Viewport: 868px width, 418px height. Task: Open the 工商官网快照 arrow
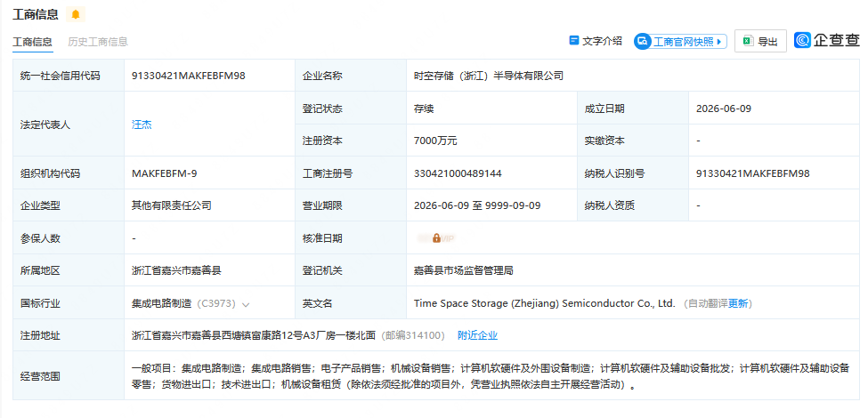click(718, 42)
